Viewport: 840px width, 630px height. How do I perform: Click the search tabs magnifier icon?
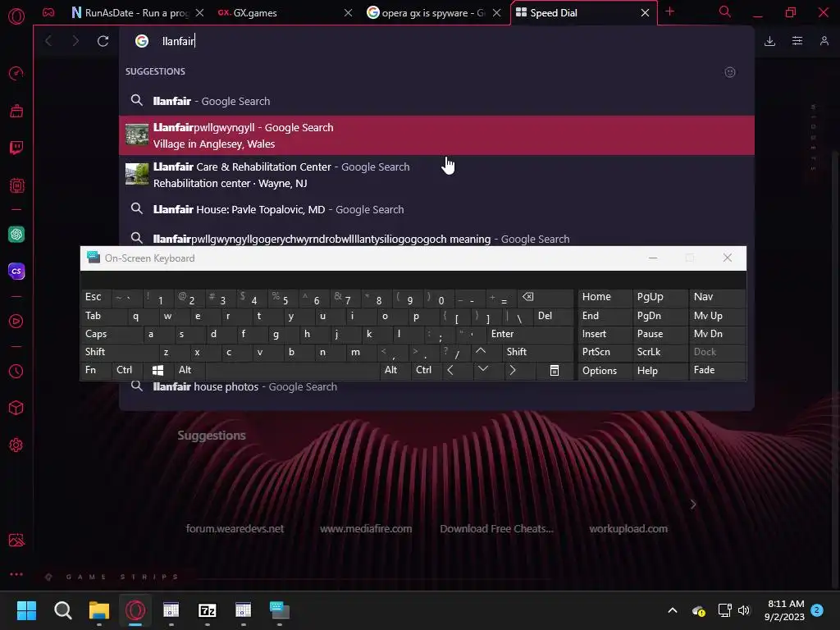(725, 11)
